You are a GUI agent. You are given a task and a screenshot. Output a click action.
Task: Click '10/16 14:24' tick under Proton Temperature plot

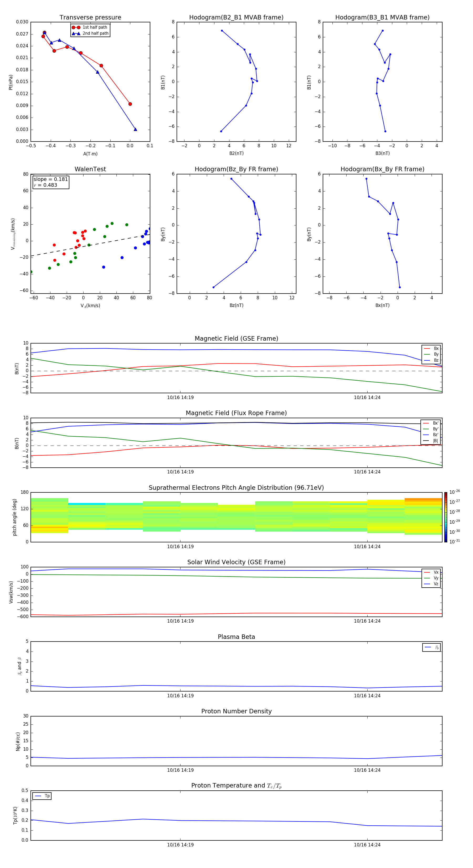click(x=367, y=845)
